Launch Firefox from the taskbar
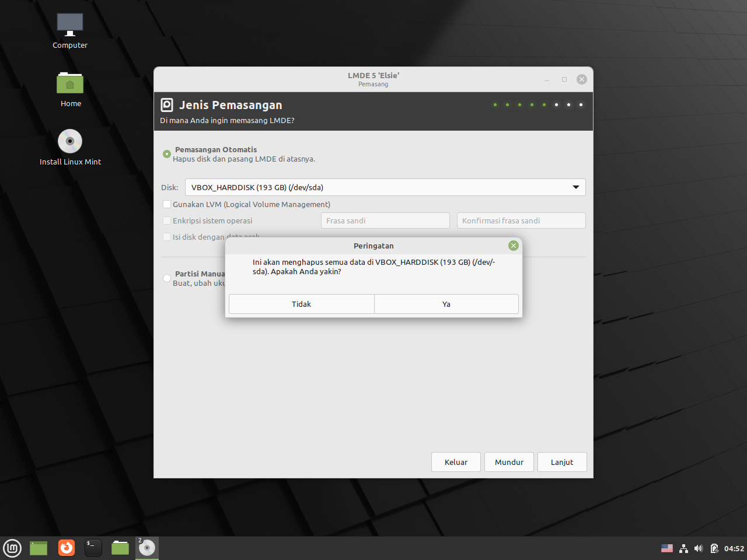 [x=67, y=548]
